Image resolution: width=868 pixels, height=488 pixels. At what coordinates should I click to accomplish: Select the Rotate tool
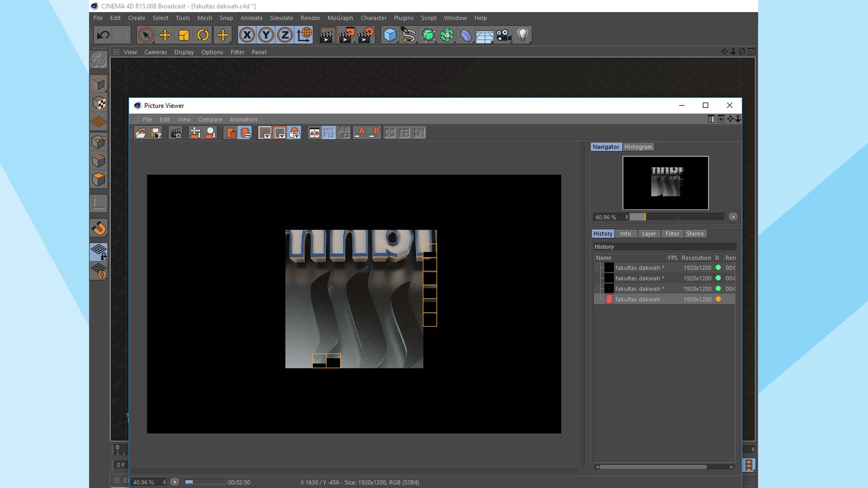click(203, 35)
